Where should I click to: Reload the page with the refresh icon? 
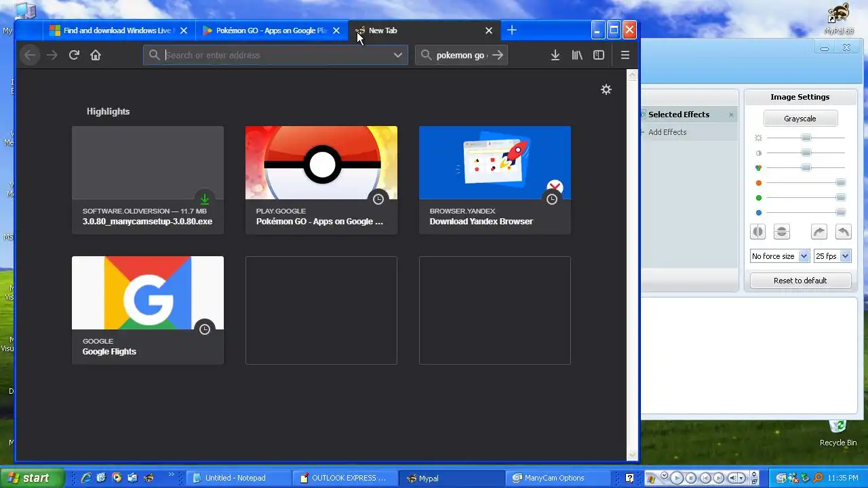(74, 55)
